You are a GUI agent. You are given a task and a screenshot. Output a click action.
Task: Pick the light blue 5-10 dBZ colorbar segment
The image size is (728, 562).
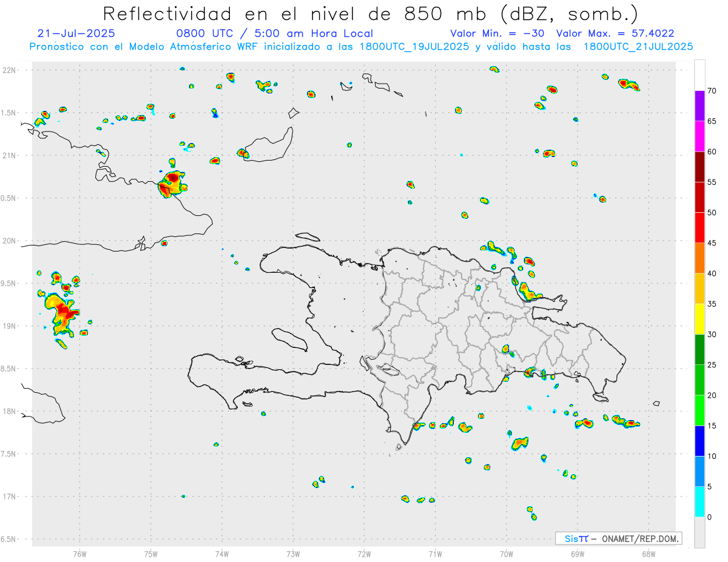(699, 471)
